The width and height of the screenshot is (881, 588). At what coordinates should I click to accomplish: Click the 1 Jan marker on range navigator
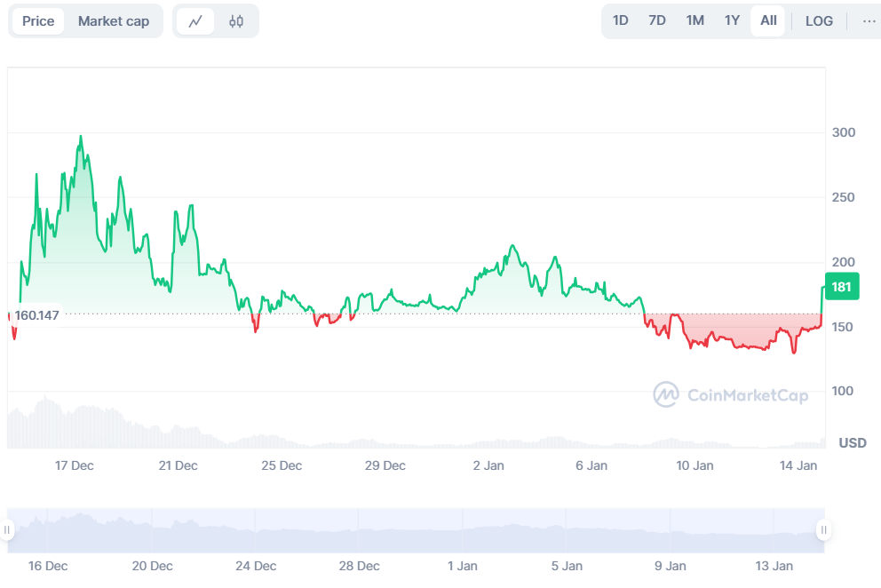462,566
